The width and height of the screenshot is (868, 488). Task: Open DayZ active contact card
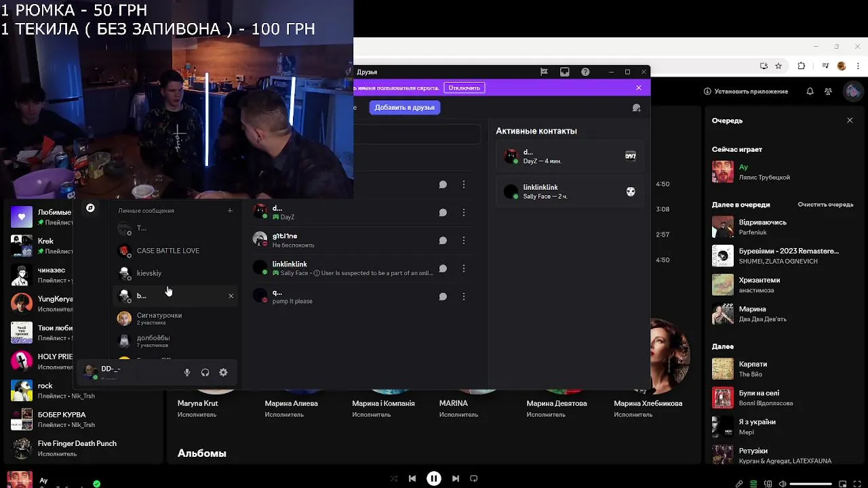(x=570, y=157)
